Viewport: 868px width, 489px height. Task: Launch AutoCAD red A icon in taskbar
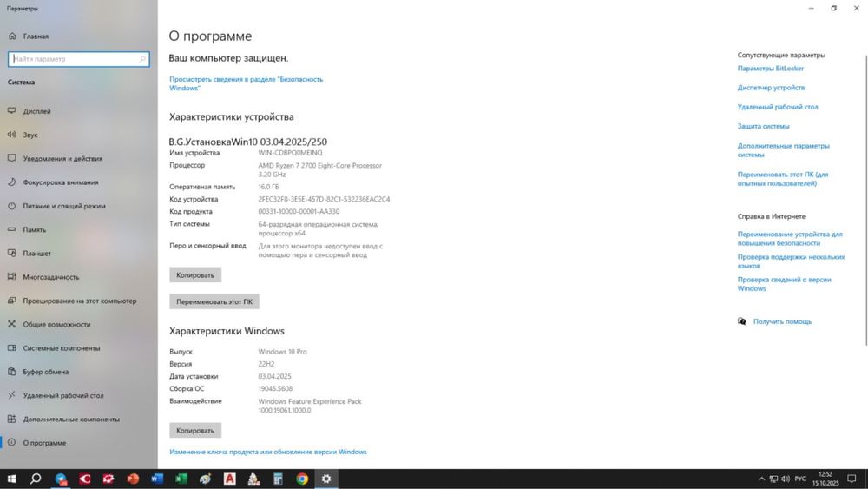230,479
